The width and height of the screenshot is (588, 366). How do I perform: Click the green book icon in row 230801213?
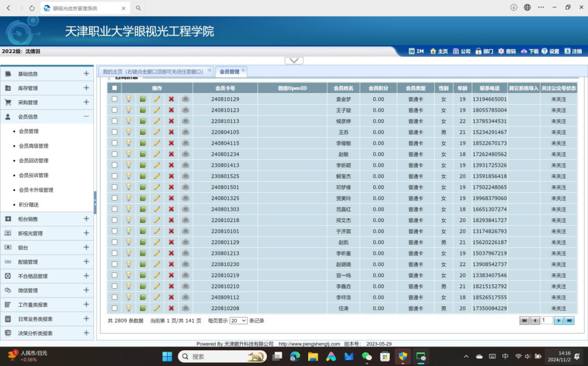click(x=143, y=253)
